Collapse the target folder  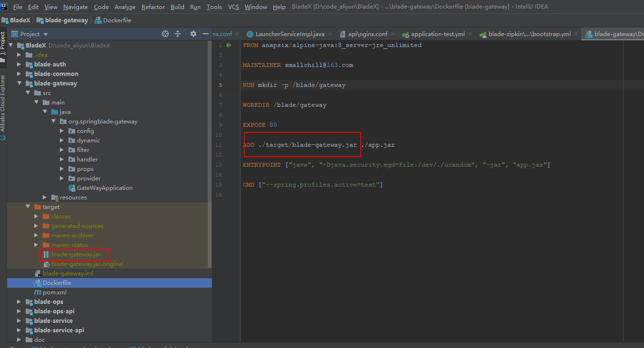[28, 207]
